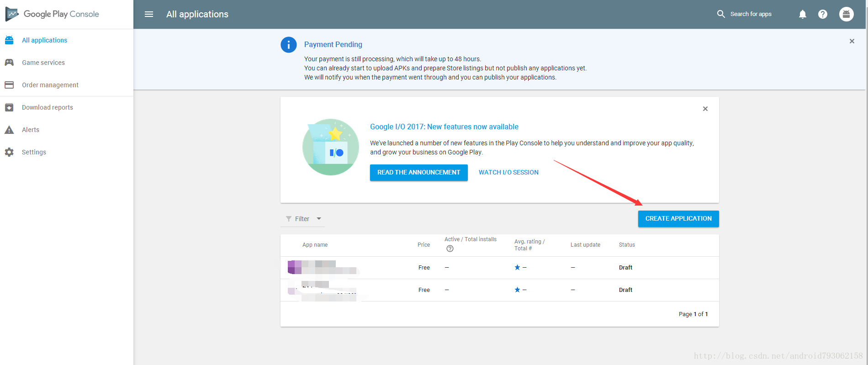Click Free price in second row
This screenshot has height=365, width=868.
point(424,290)
